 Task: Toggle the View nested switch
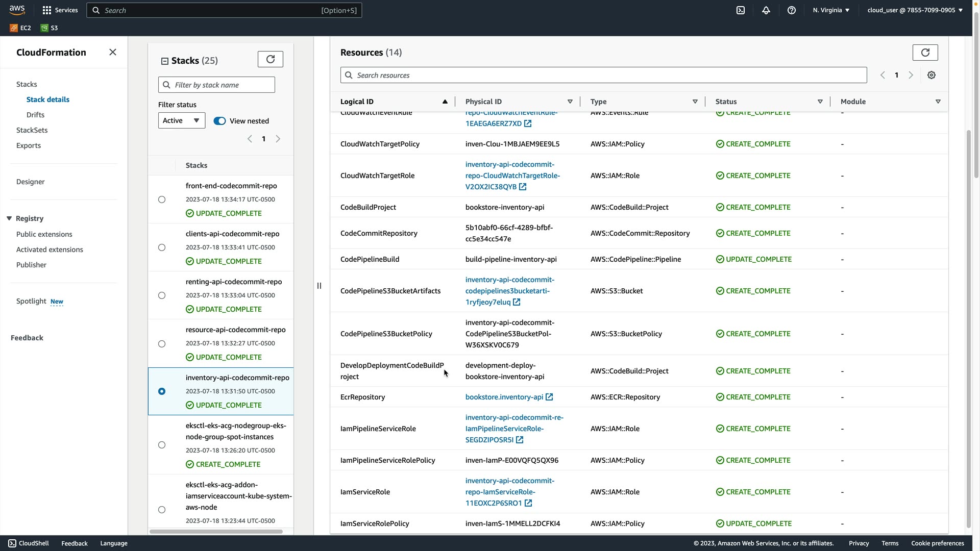219,121
